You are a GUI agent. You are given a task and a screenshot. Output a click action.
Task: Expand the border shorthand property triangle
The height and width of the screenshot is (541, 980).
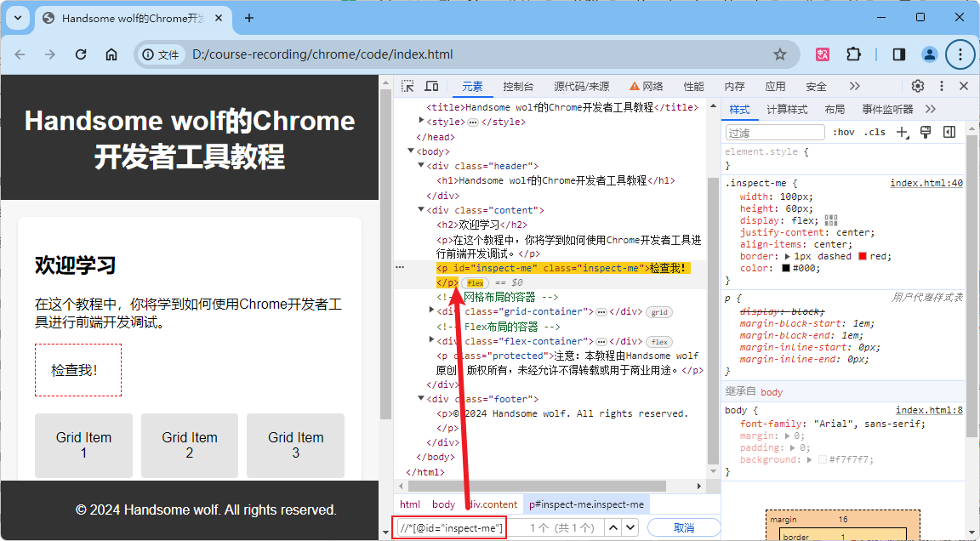[x=788, y=257]
